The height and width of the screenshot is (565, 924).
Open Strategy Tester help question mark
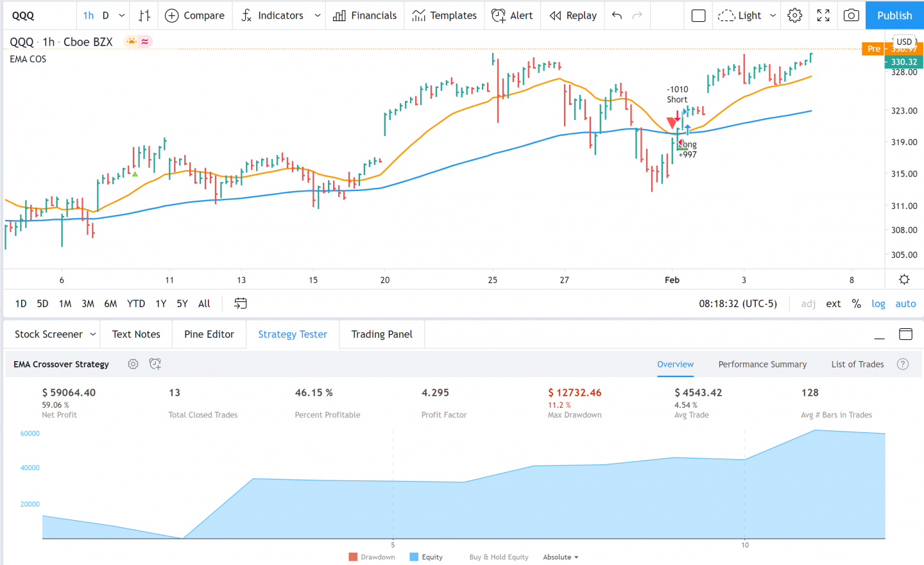(903, 364)
